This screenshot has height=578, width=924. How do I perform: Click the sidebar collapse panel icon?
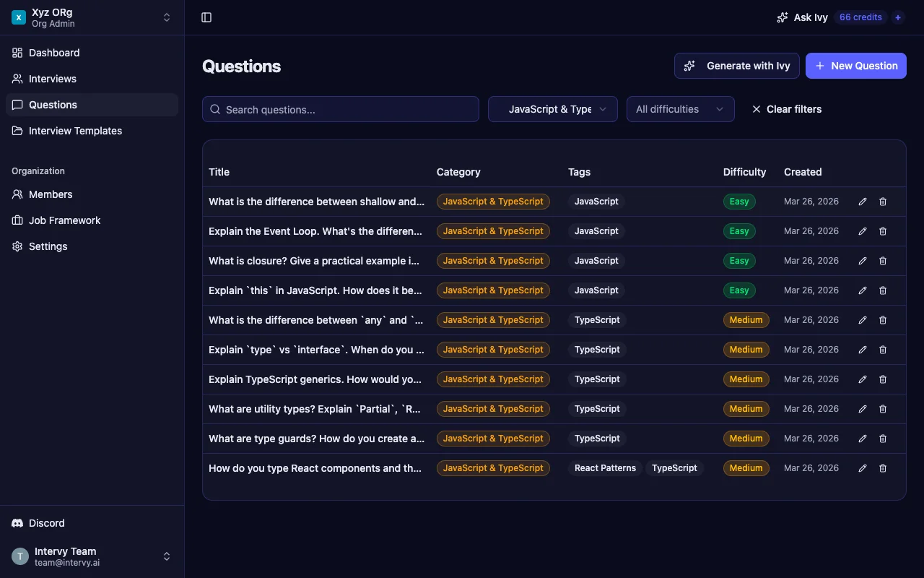206,17
